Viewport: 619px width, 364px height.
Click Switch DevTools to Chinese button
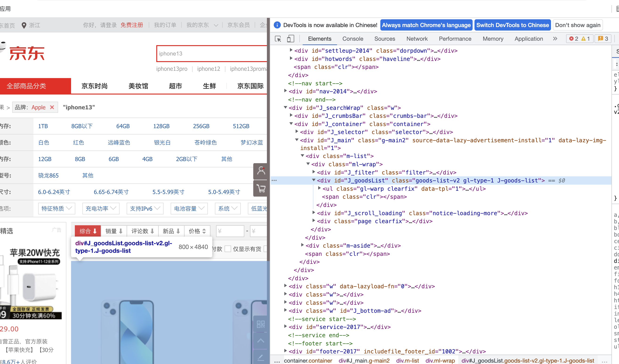[x=512, y=25]
